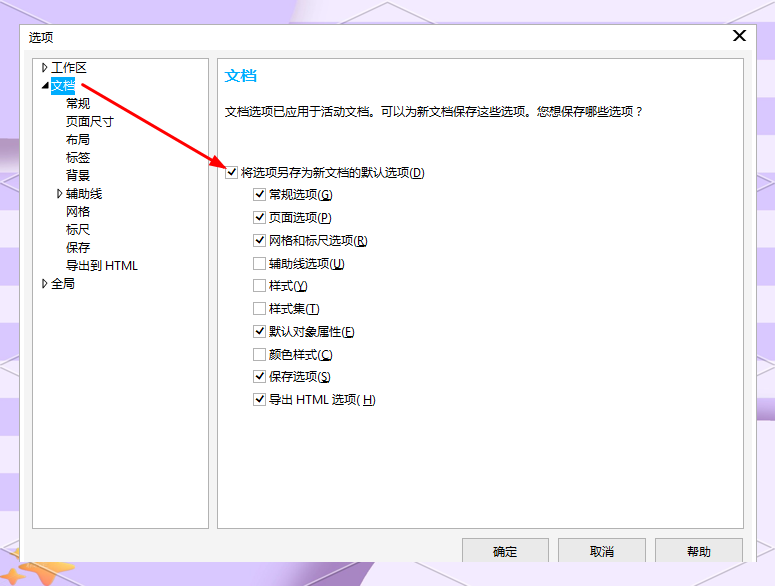Screen dimensions: 775x586
Task: Uncheck the 导出 HTML 选项 checkbox
Action: coord(260,400)
